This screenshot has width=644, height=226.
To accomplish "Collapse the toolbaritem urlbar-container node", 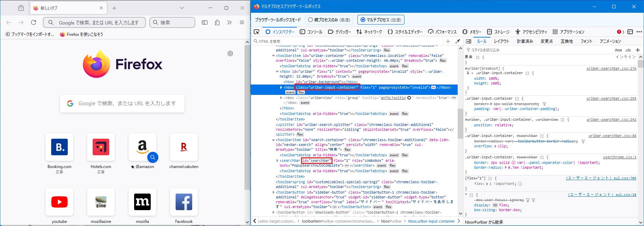I will tap(273, 56).
